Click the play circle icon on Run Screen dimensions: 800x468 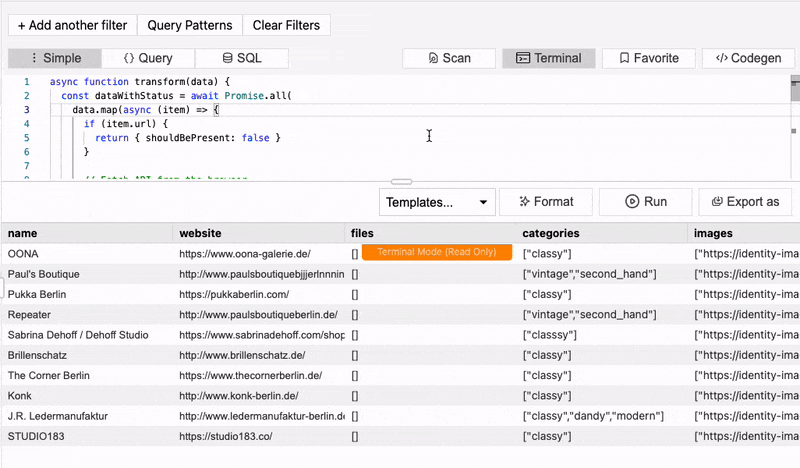pos(632,202)
